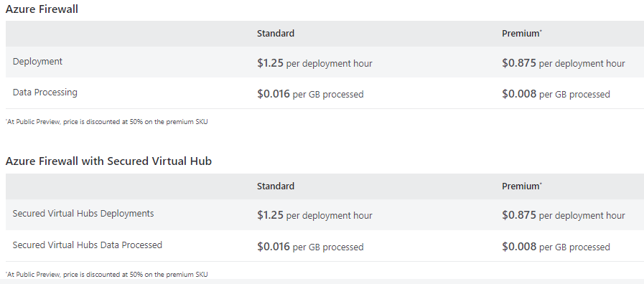Select 'Standard' header in first Azure Firewall table

(276, 34)
